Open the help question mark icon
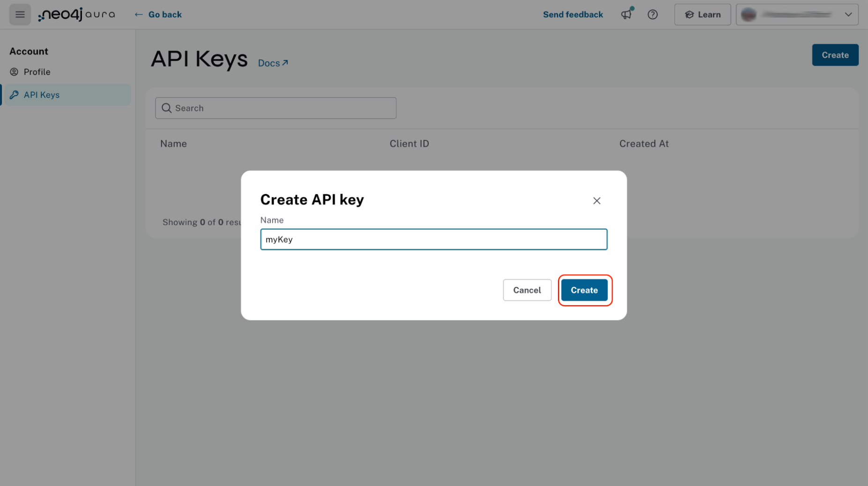Screen dimensions: 868x486 pos(653,15)
